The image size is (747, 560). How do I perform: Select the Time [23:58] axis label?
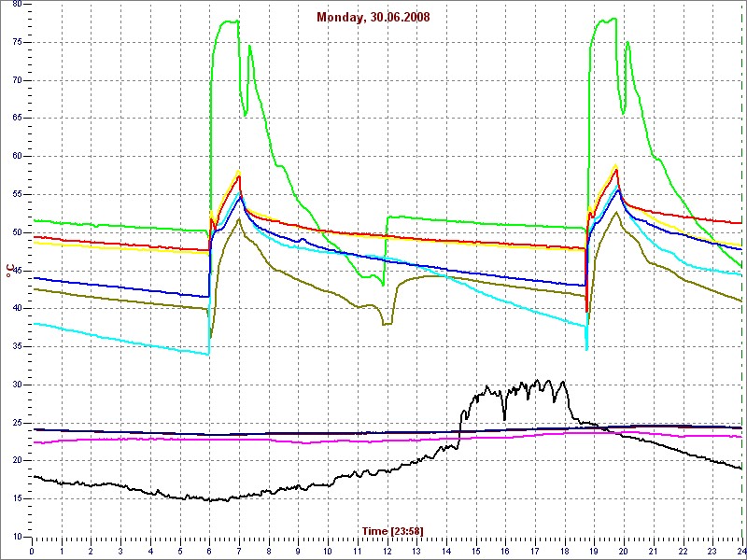click(392, 530)
